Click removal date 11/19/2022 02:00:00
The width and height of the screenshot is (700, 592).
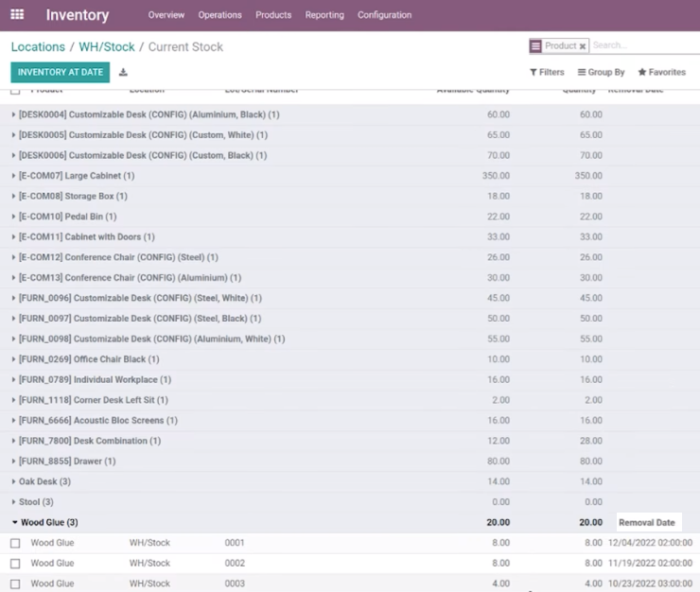click(x=650, y=564)
